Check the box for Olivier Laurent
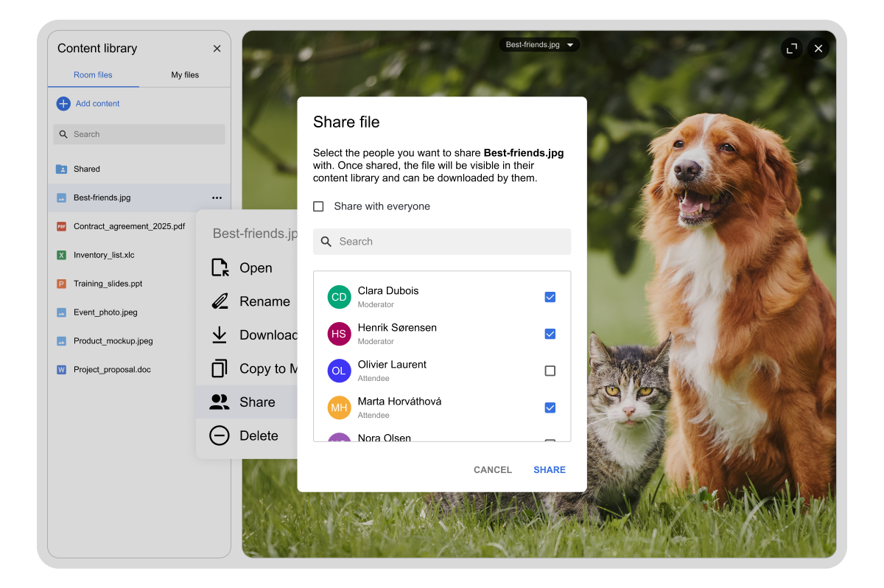The width and height of the screenshot is (884, 588). pyautogui.click(x=550, y=371)
